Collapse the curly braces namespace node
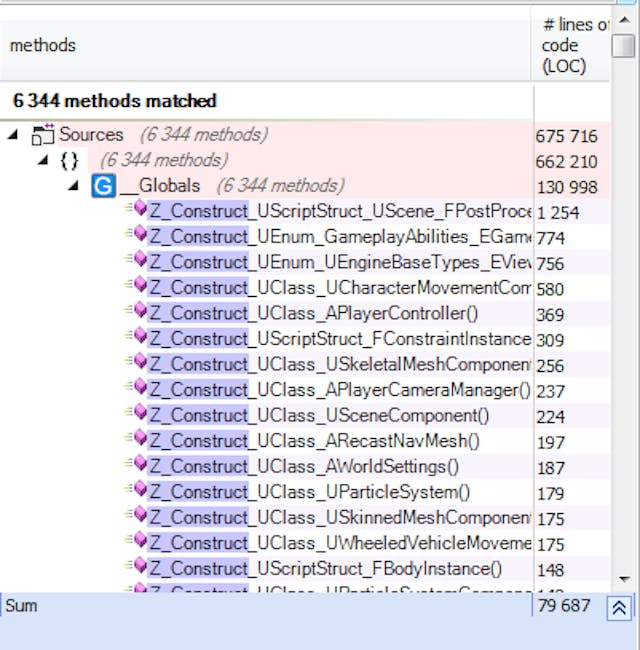This screenshot has width=640, height=650. click(x=42, y=160)
